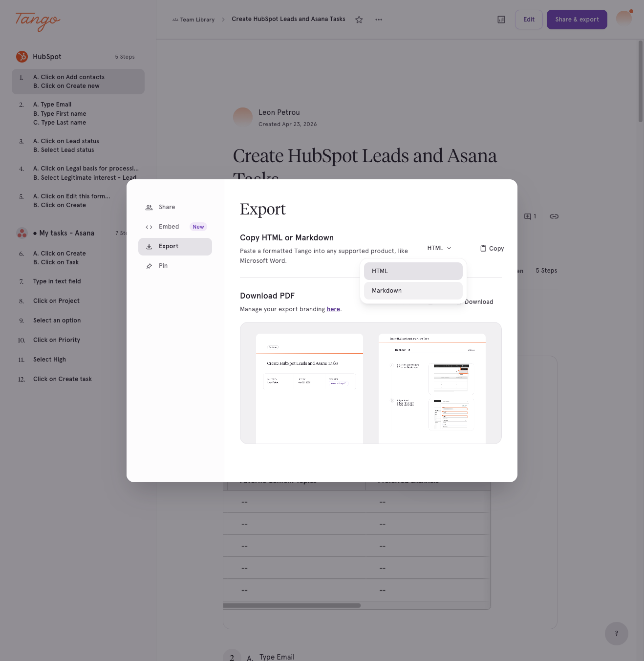Open the help question mark button
This screenshot has width=644, height=661.
[617, 634]
